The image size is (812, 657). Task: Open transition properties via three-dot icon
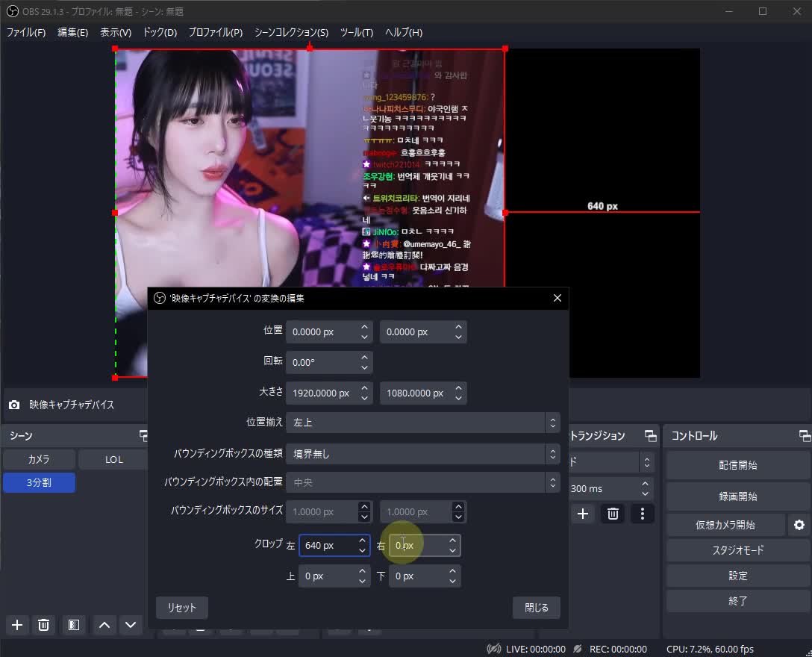pos(643,514)
